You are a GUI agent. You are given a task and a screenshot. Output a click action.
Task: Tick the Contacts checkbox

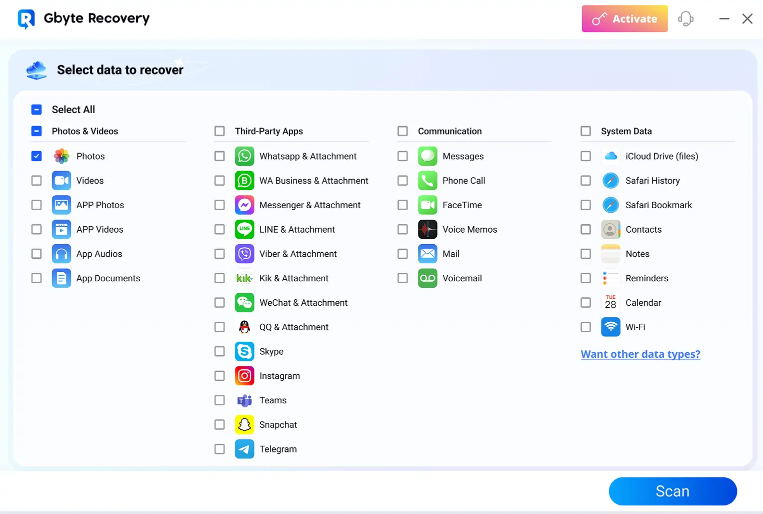pyautogui.click(x=585, y=230)
